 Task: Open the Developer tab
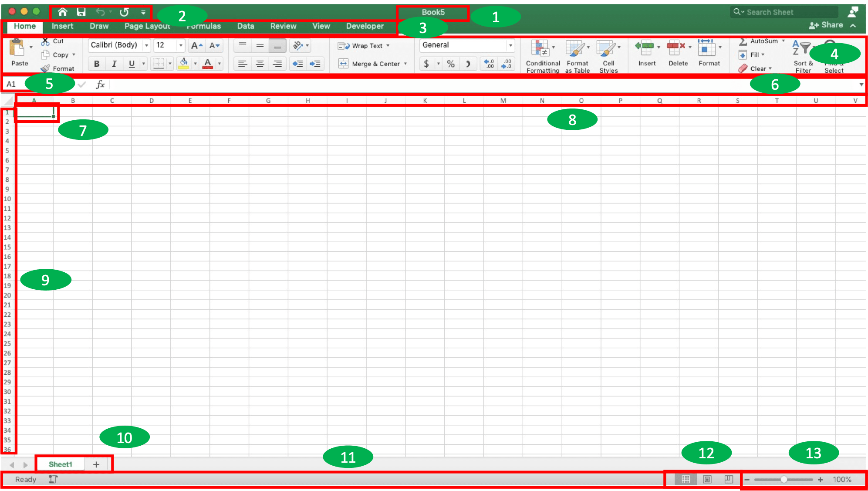click(365, 26)
